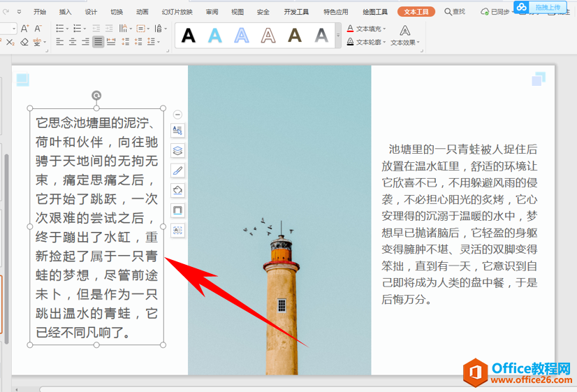Screen dimensions: 577x392
Task: Switch to the 插入 tab
Action: pyautogui.click(x=65, y=12)
